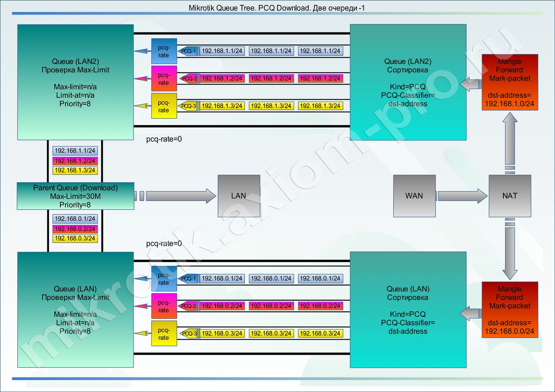Screen dimensions: 555x392
Task: Select the Queue (LAN) Сортировка block
Action: tap(408, 310)
